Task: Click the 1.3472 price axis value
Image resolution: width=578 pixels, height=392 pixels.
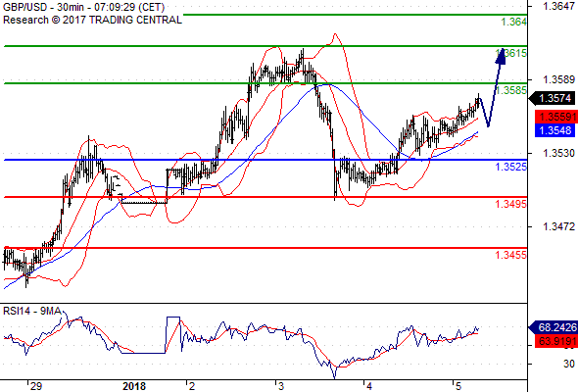Action: [558, 226]
